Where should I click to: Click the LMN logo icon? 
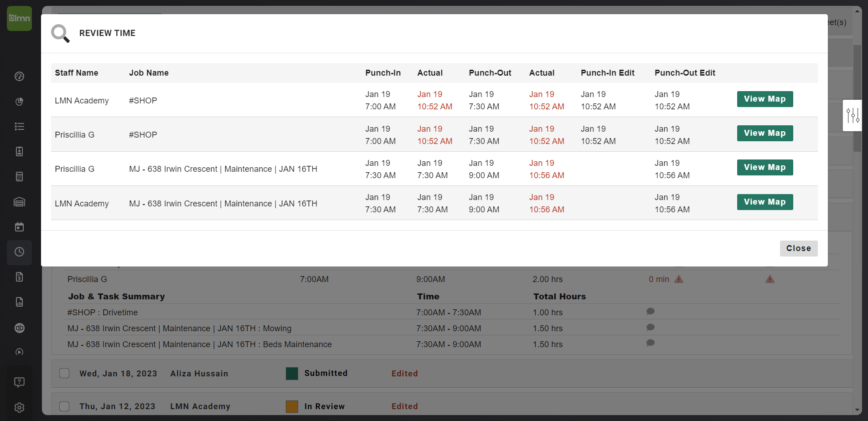click(x=19, y=18)
